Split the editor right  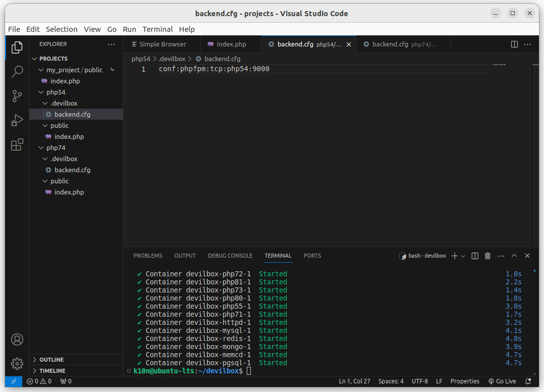point(514,44)
